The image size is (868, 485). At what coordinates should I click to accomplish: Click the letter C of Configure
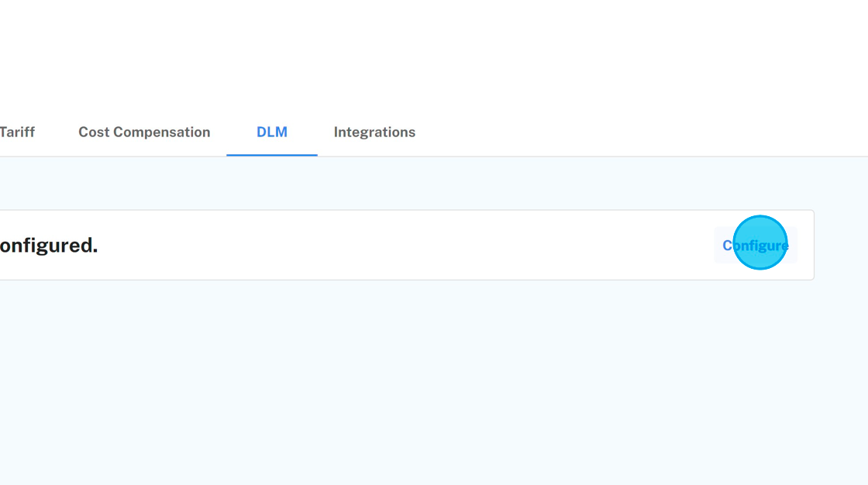(x=728, y=246)
